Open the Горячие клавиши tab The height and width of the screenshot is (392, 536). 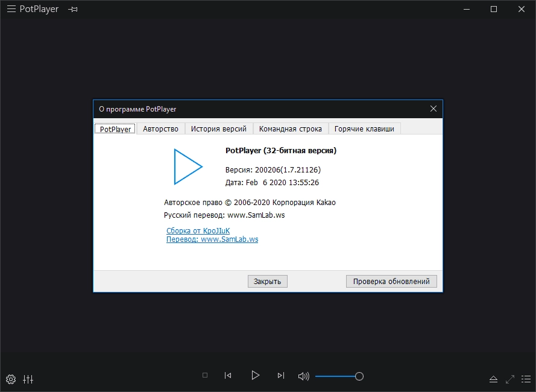pyautogui.click(x=364, y=129)
